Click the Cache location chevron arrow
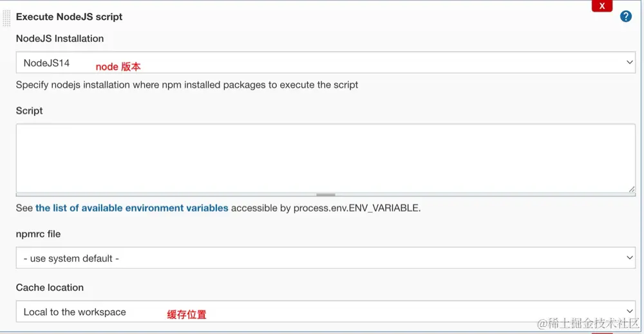Image resolution: width=644 pixels, height=334 pixels. click(629, 311)
